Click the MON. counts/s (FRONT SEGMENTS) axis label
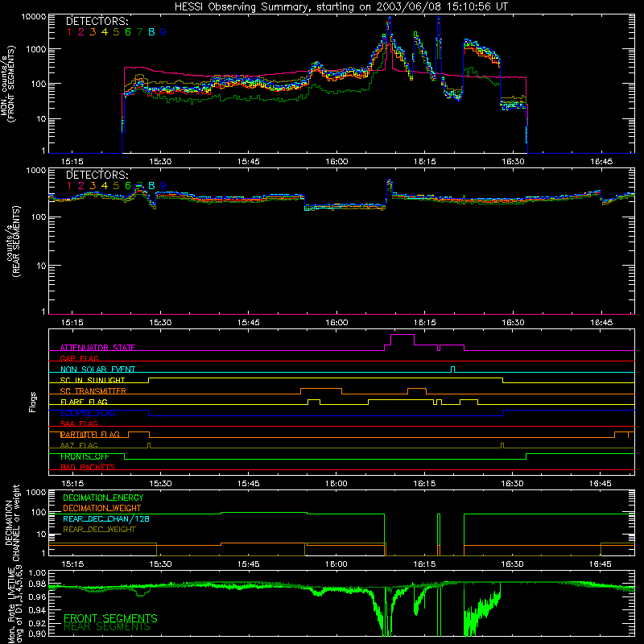The height and width of the screenshot is (644, 644). click(x=7, y=85)
